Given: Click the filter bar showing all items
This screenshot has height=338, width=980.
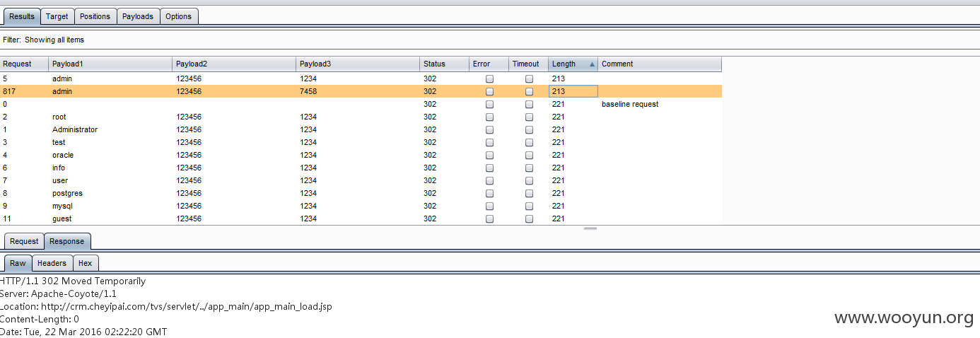Looking at the screenshot, I should click(x=490, y=40).
